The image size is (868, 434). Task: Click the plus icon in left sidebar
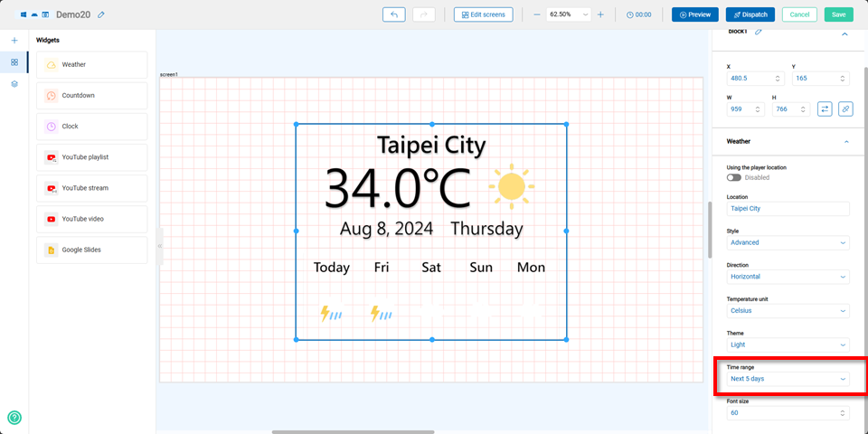tap(14, 41)
